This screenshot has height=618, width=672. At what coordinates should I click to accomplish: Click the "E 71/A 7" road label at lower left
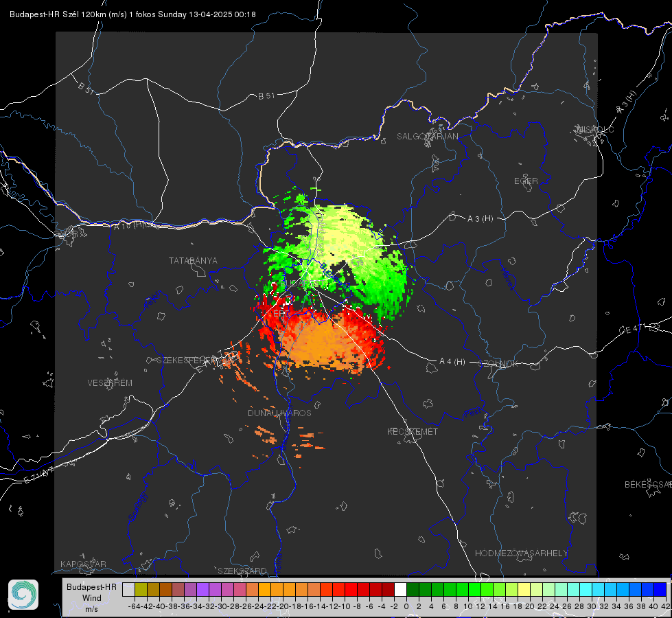click(x=39, y=474)
